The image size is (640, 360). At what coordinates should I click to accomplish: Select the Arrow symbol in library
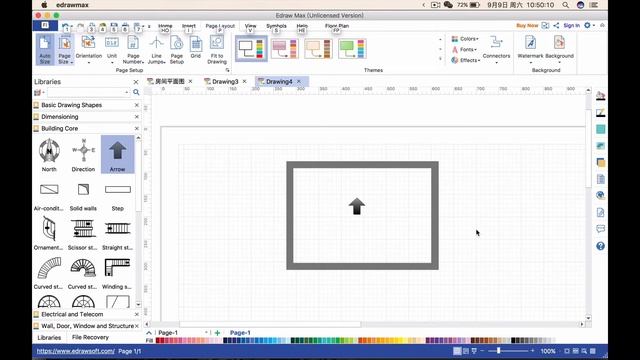118,154
